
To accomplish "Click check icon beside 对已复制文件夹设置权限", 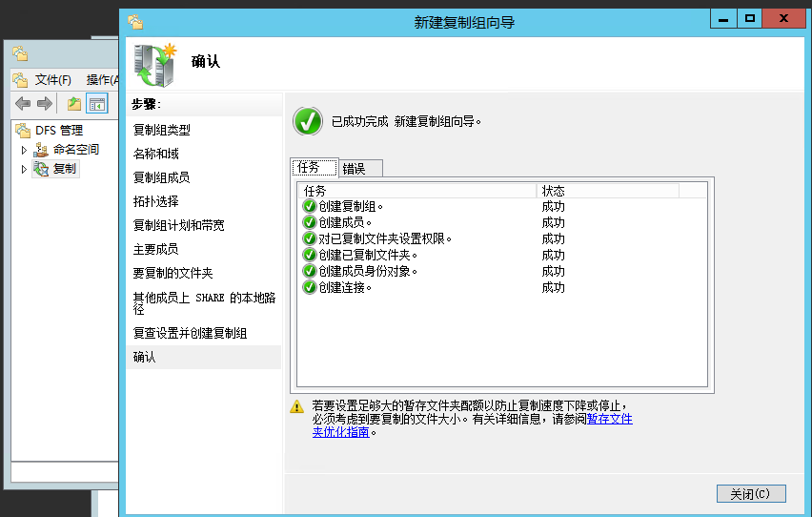I will pos(309,238).
